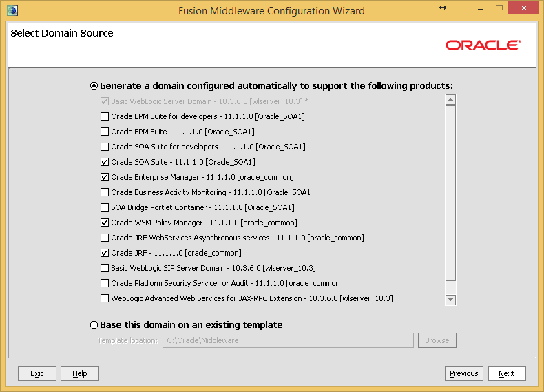Click the Select Domain Source heading
The image size is (544, 392).
coord(62,33)
